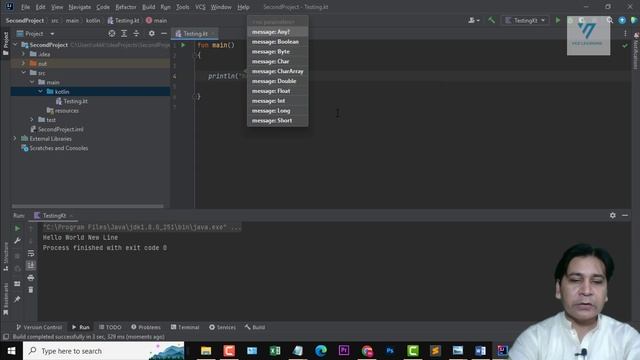The height and width of the screenshot is (360, 640).
Task: Expand the test folder
Action: (x=32, y=120)
